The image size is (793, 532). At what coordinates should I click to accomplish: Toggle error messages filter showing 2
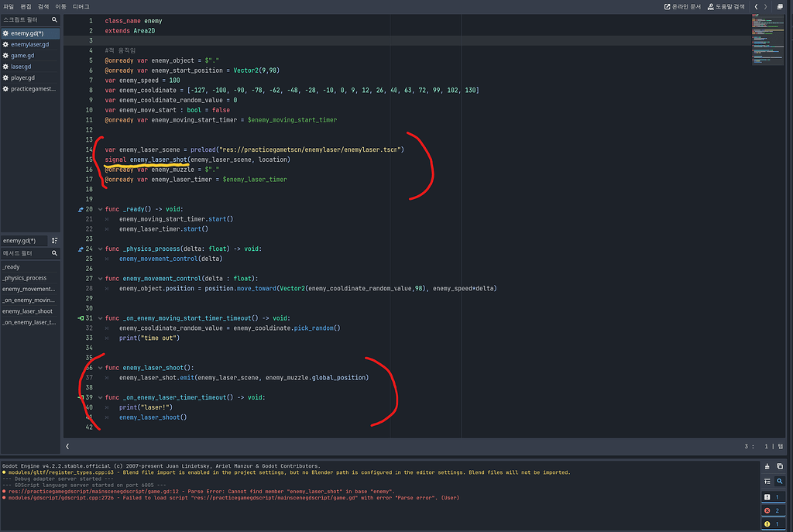pyautogui.click(x=774, y=511)
